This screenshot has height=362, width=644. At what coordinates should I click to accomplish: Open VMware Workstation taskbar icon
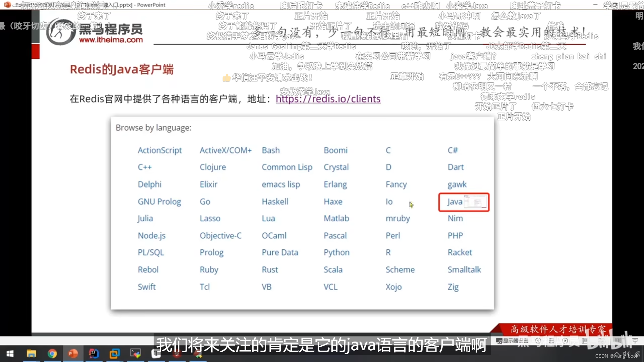(114, 354)
